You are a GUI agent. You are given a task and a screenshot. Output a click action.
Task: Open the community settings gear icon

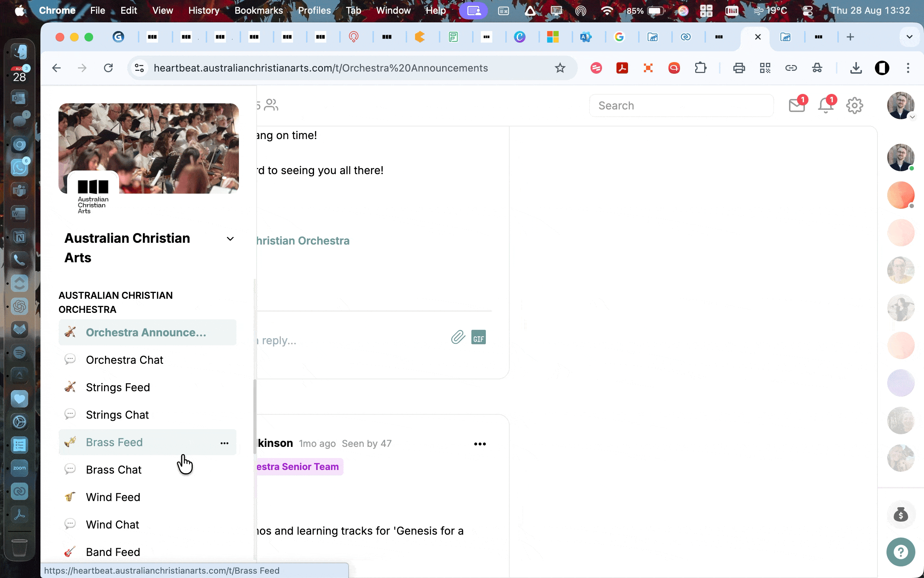pos(854,105)
